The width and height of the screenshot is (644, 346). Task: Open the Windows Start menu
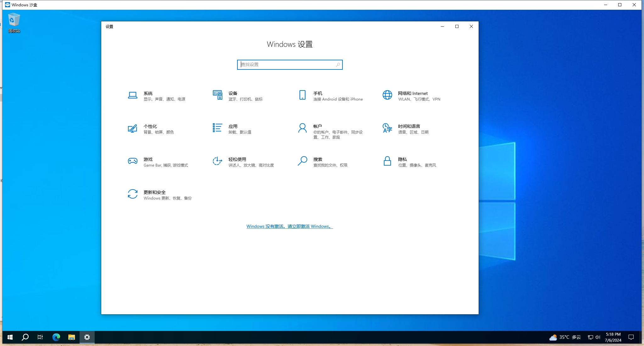[x=10, y=337]
